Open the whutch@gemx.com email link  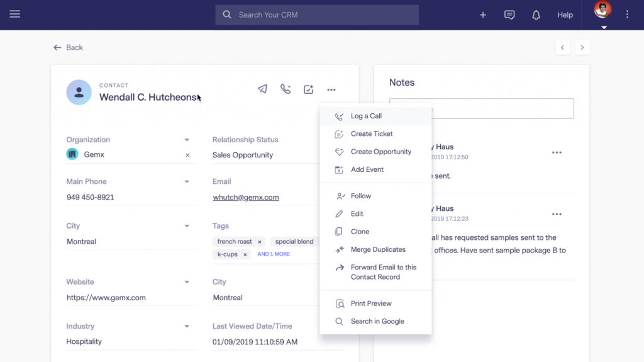[x=246, y=198]
